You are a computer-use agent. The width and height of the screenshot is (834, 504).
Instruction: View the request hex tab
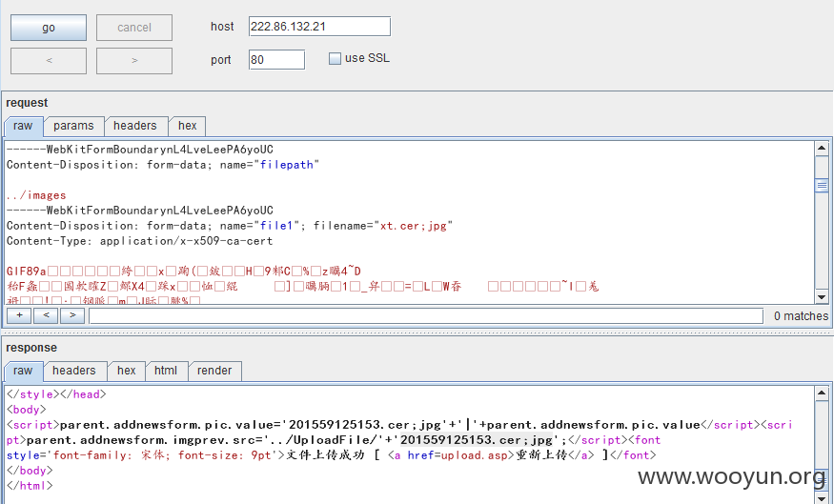pos(187,126)
